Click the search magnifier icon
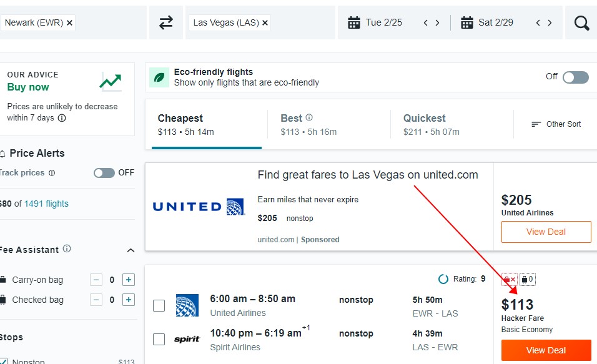Image resolution: width=597 pixels, height=364 pixels. pos(581,23)
